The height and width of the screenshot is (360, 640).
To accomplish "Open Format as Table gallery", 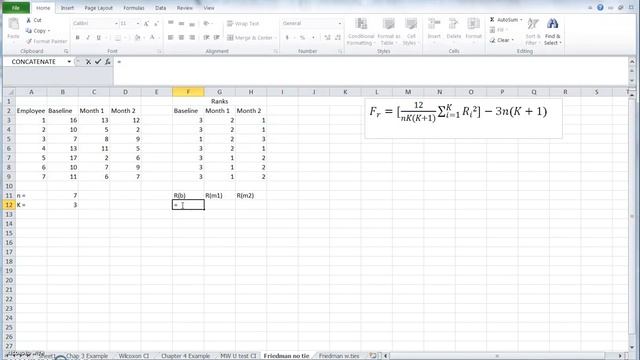I will pos(388,31).
